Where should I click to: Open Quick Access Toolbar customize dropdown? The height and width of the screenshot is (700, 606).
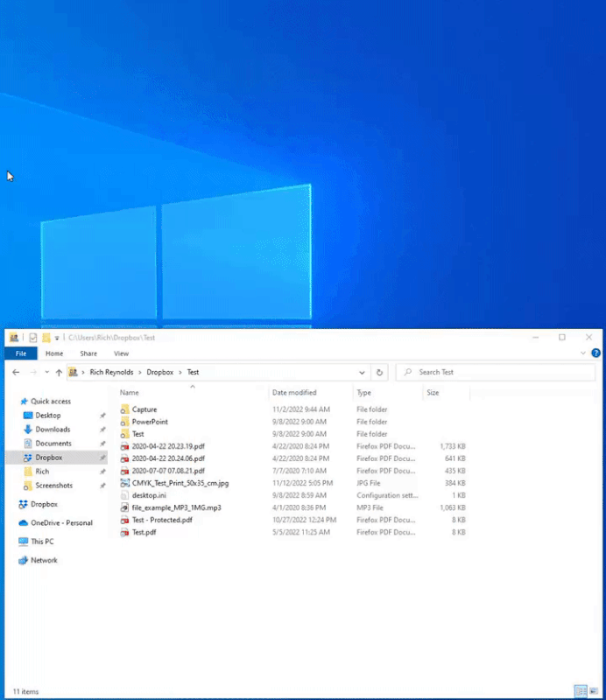(x=57, y=338)
